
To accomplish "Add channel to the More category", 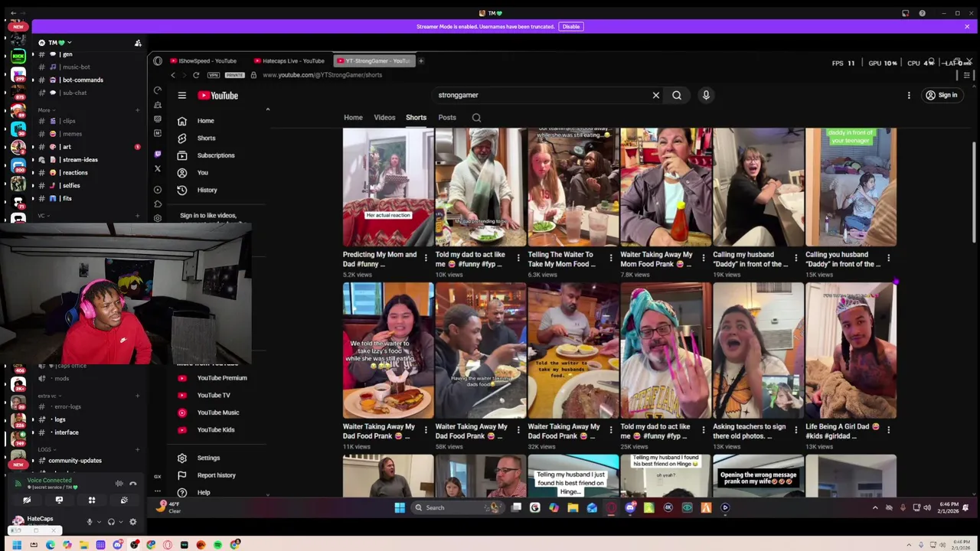I will [x=138, y=110].
